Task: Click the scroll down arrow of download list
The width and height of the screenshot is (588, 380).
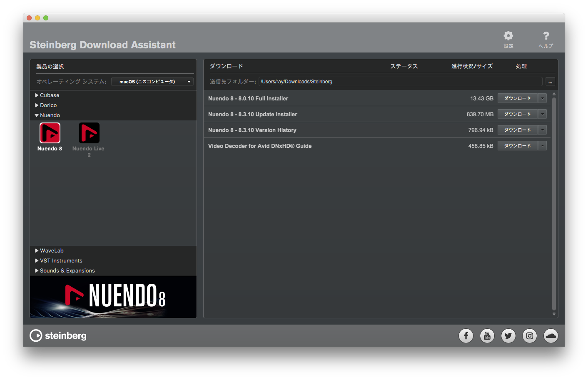Action: (554, 314)
